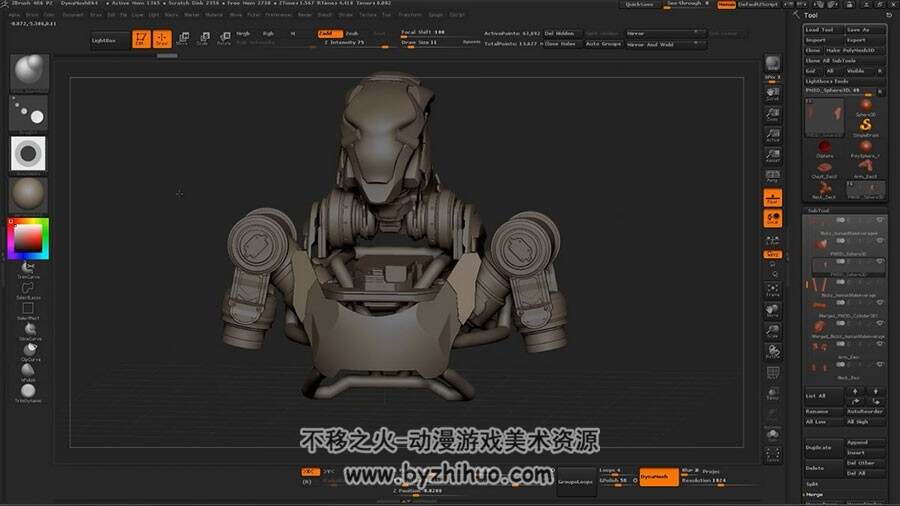Enable Zadd sculpt mode

329,34
